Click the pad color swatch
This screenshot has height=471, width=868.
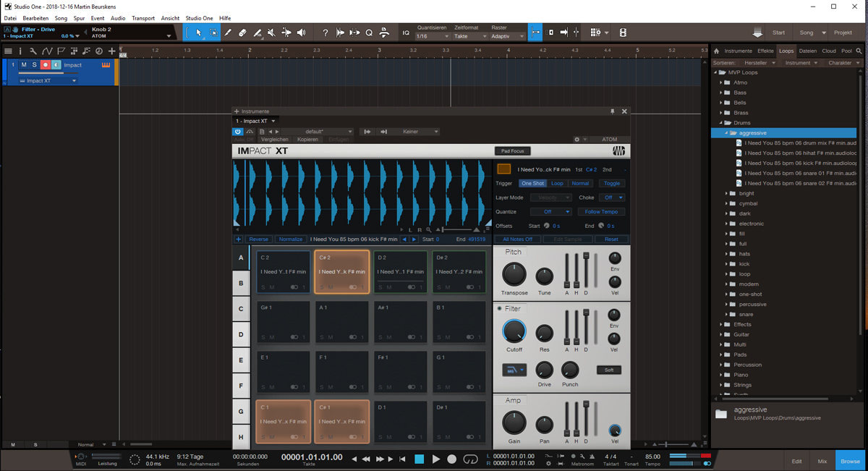[504, 169]
